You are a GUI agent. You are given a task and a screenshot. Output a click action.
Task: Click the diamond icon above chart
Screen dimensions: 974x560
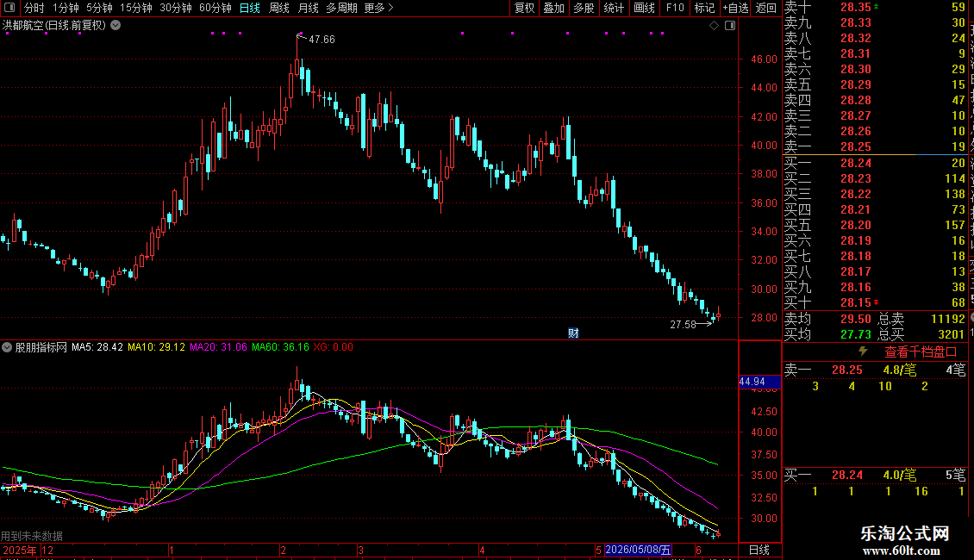coord(715,26)
